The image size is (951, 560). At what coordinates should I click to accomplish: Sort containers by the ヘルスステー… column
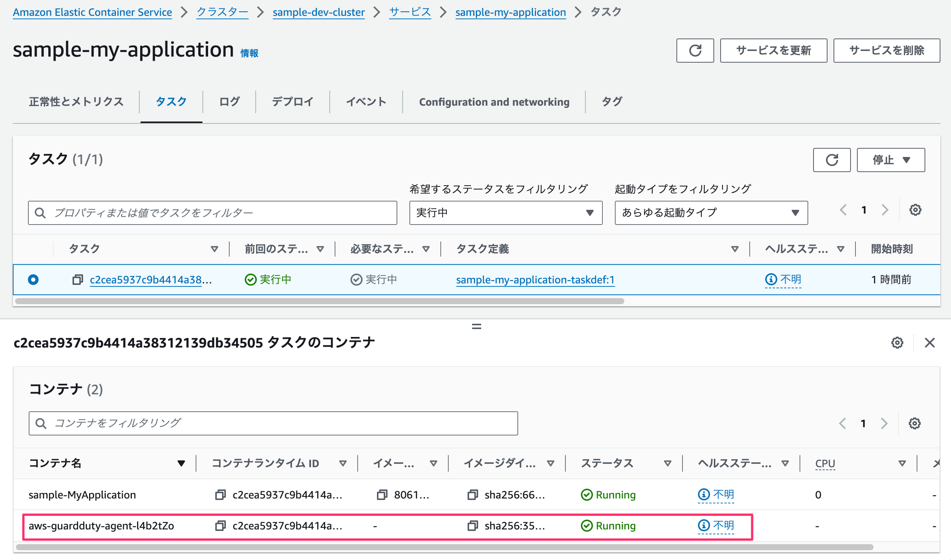785,463
